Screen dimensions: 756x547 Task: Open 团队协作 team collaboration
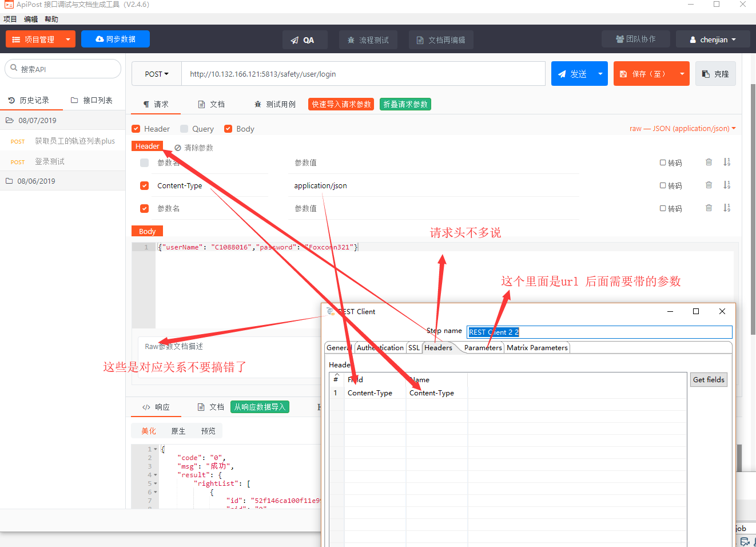(x=636, y=39)
